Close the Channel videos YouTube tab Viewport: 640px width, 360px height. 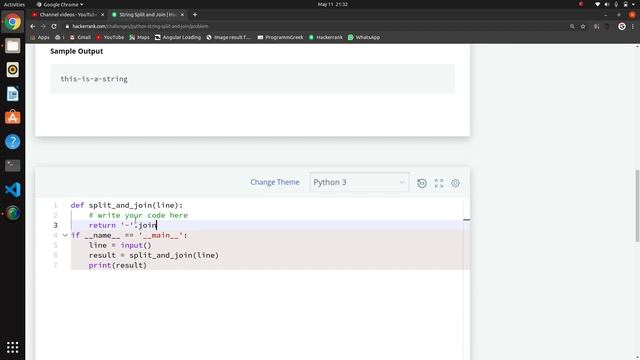point(102,15)
